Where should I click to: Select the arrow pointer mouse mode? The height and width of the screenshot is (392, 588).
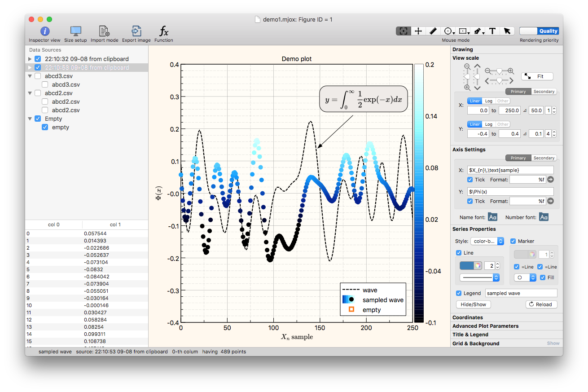[x=507, y=31]
